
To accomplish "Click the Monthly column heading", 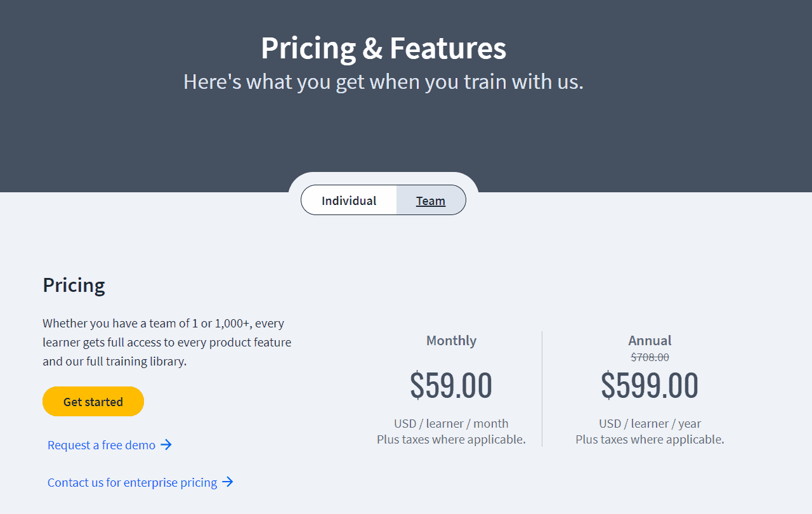I will pos(451,340).
